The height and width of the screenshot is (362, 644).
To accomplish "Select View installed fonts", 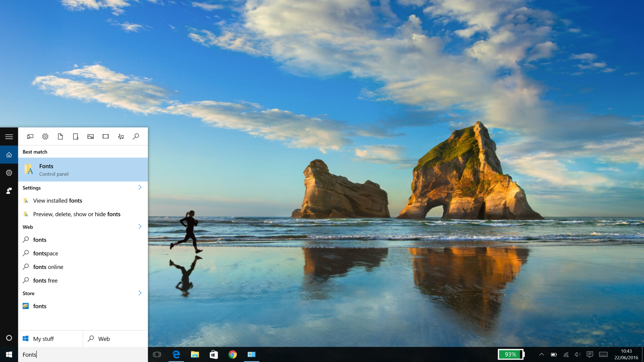I will coord(58,200).
